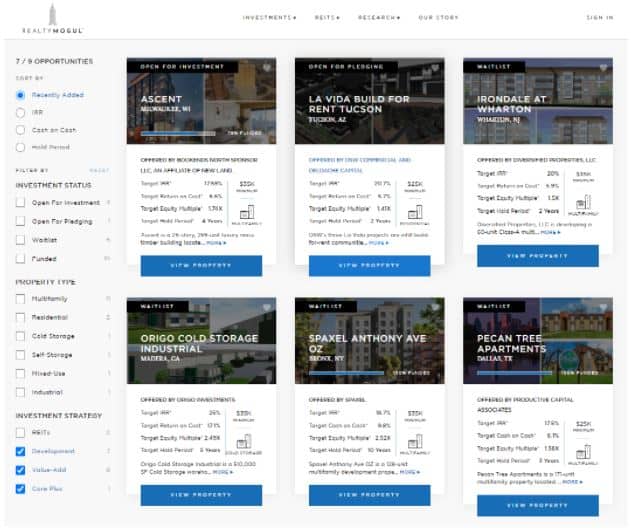This screenshot has height=530, width=631.
Task: Click Ascent funding progress bar
Action: point(178,133)
